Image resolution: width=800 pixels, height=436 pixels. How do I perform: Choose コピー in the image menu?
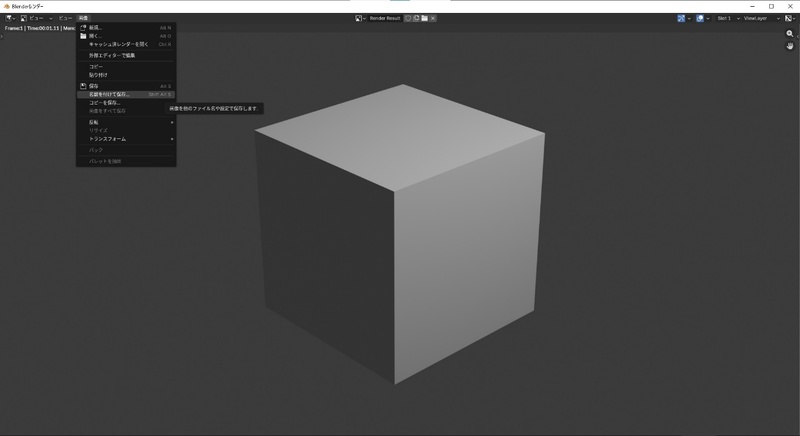[x=126, y=67]
